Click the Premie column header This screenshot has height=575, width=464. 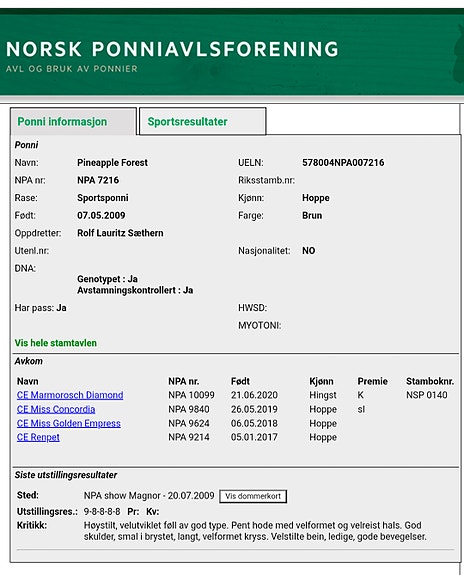[x=372, y=381]
